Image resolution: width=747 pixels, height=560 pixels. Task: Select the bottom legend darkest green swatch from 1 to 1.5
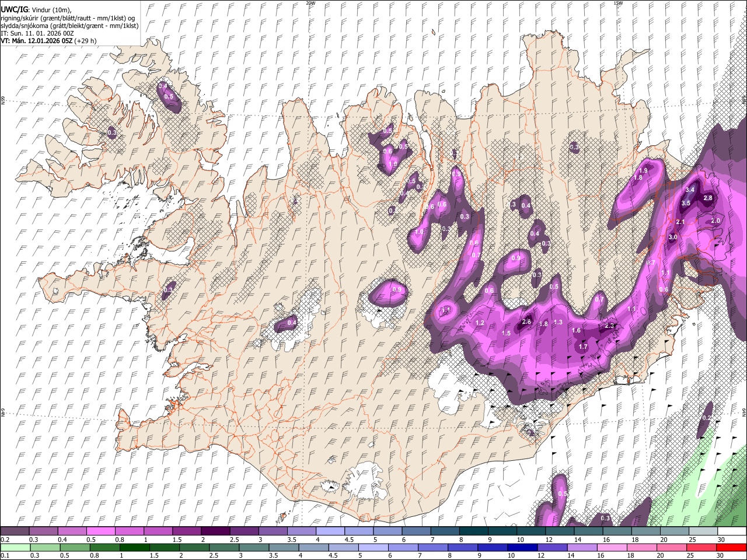[x=134, y=547]
